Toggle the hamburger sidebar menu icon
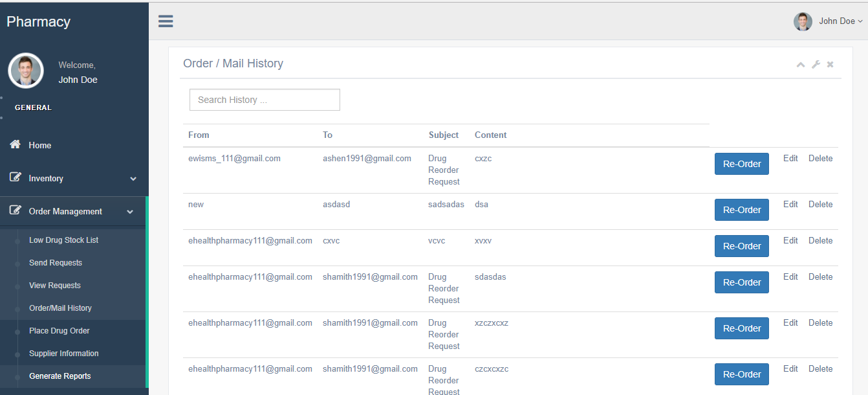Screen dimensions: 868x395 pyautogui.click(x=166, y=21)
